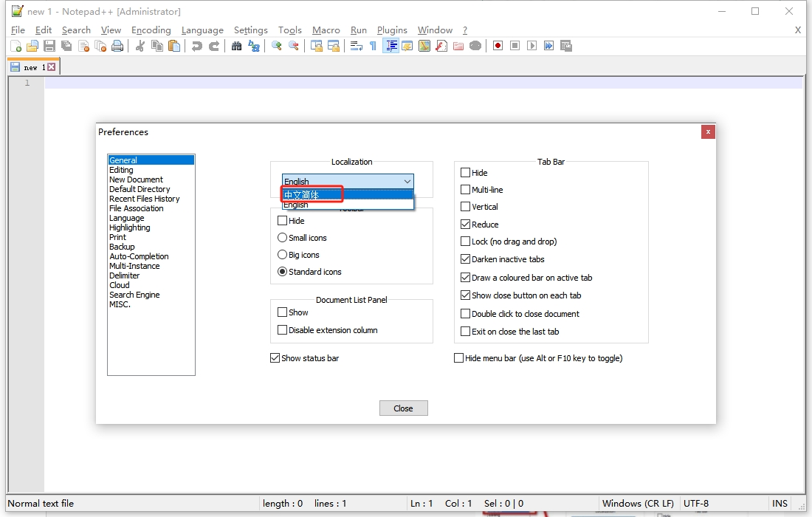812x517 pixels.
Task: Open the ? help menu
Action: tap(465, 30)
